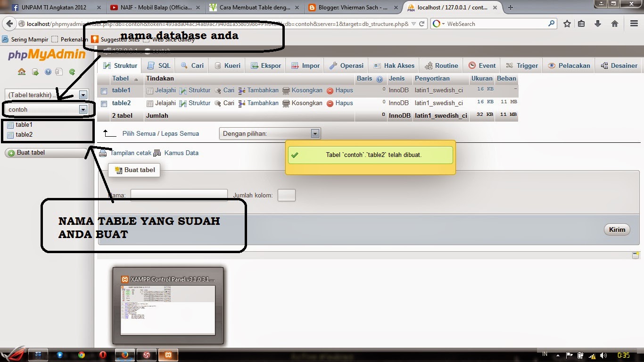Viewport: 644px width, 362px height.
Task: Click inside the Nama table name field
Action: click(x=179, y=195)
